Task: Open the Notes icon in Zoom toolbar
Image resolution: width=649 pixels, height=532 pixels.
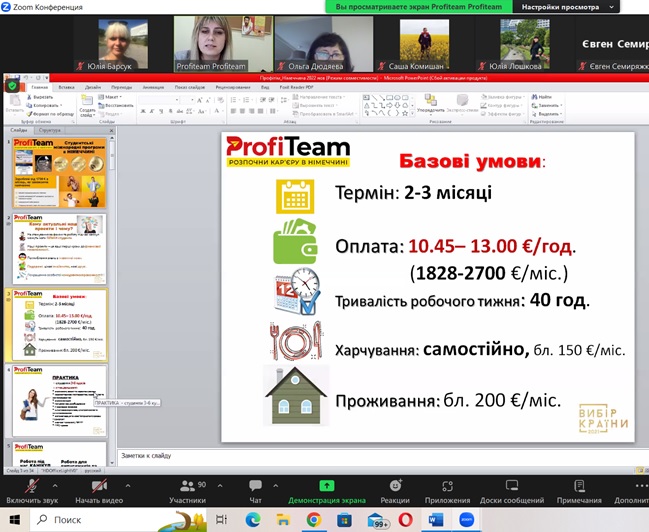Action: pos(579,485)
